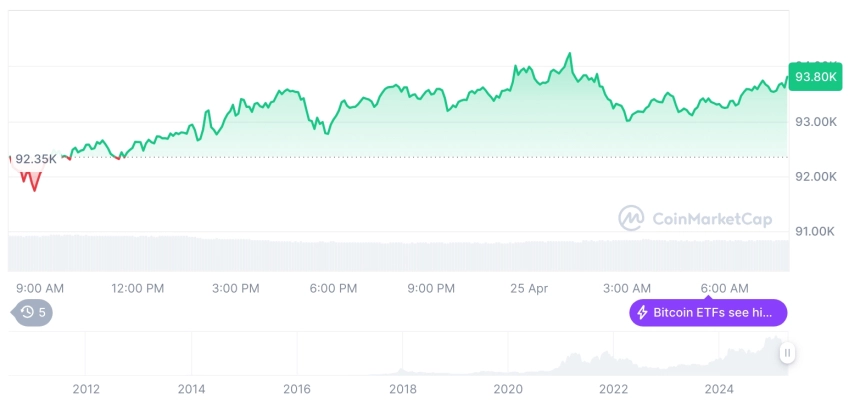Select 2024 on the overview timeline
The height and width of the screenshot is (401, 860).
pyautogui.click(x=719, y=389)
